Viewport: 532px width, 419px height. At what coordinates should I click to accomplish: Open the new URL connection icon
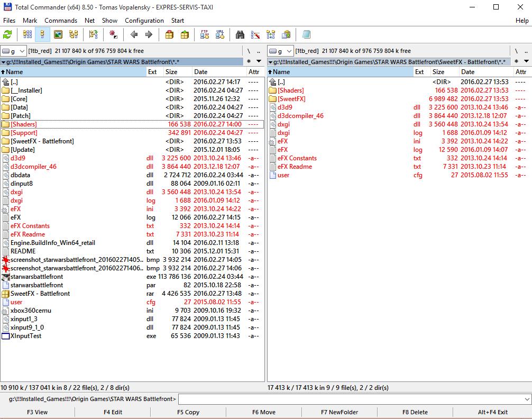220,34
